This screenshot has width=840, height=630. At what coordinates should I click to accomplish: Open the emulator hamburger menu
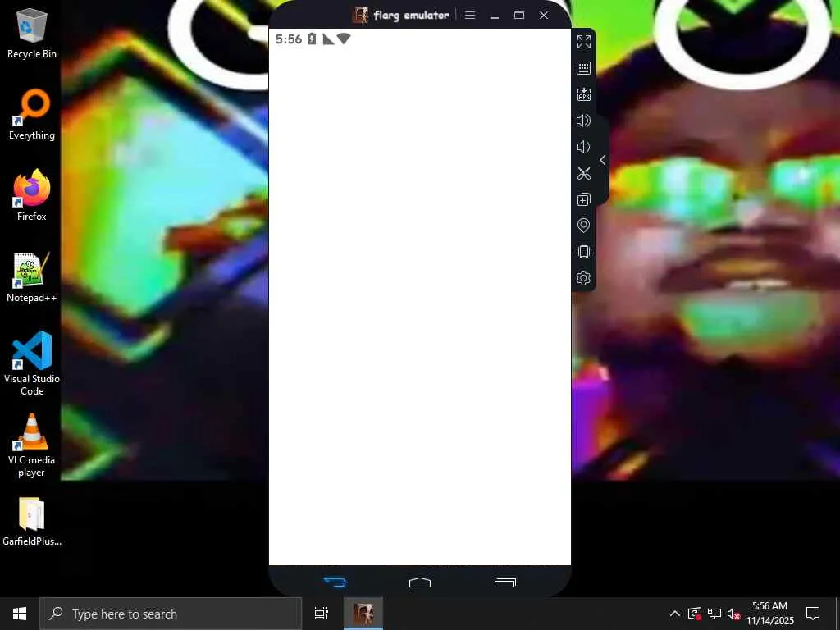tap(470, 15)
